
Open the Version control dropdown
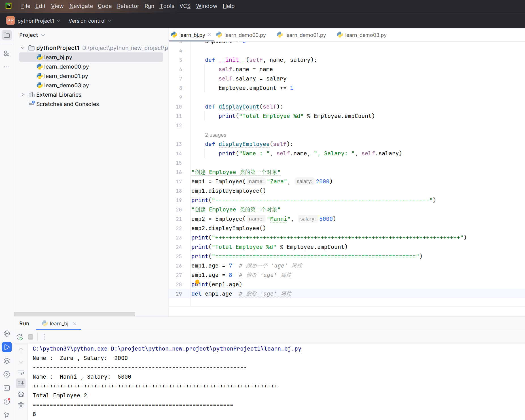tap(90, 21)
